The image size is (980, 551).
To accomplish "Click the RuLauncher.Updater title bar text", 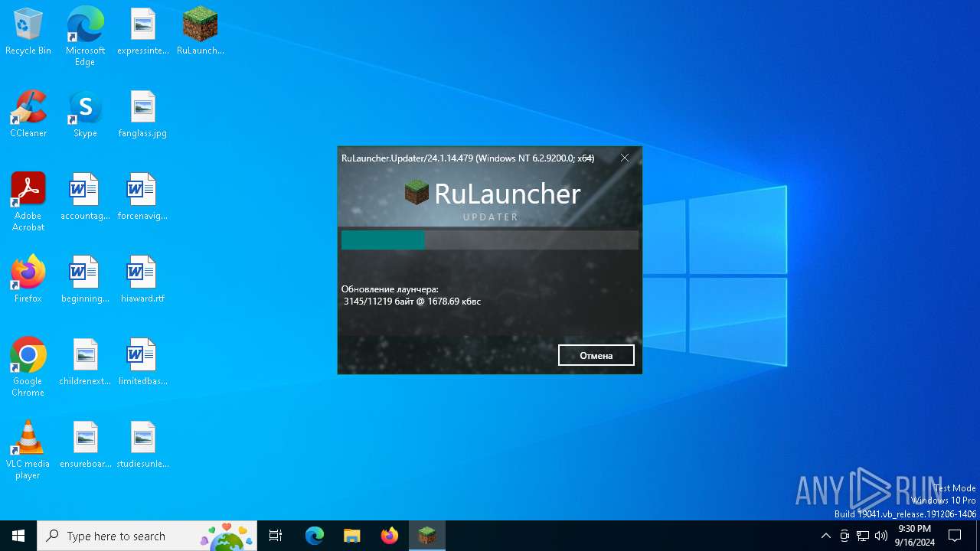I will 468,158.
